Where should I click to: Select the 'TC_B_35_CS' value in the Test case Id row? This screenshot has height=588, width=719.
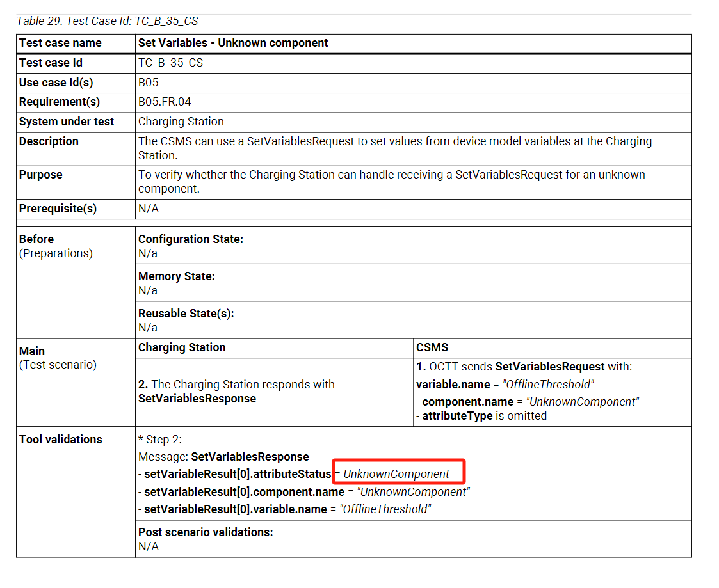pyautogui.click(x=170, y=63)
